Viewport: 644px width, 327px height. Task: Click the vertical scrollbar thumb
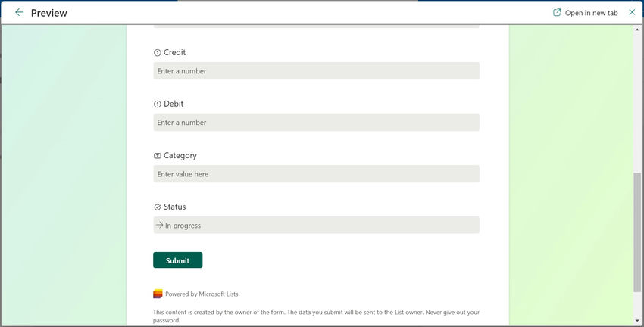point(637,231)
